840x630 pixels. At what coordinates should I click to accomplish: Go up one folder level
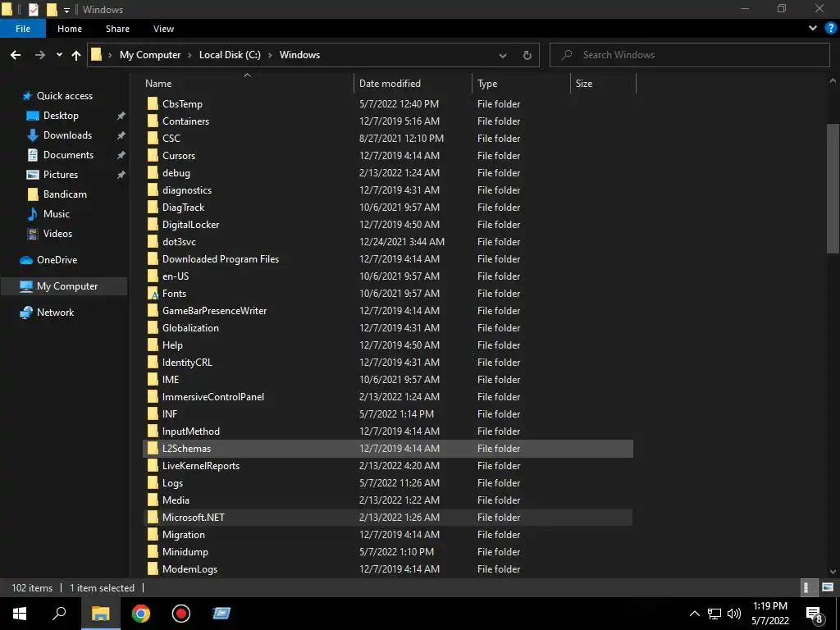click(x=76, y=55)
